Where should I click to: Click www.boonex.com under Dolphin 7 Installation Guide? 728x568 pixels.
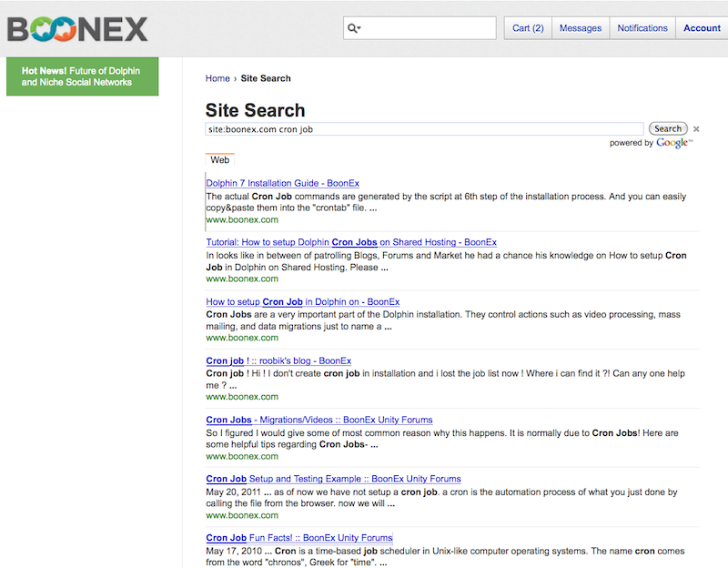242,219
